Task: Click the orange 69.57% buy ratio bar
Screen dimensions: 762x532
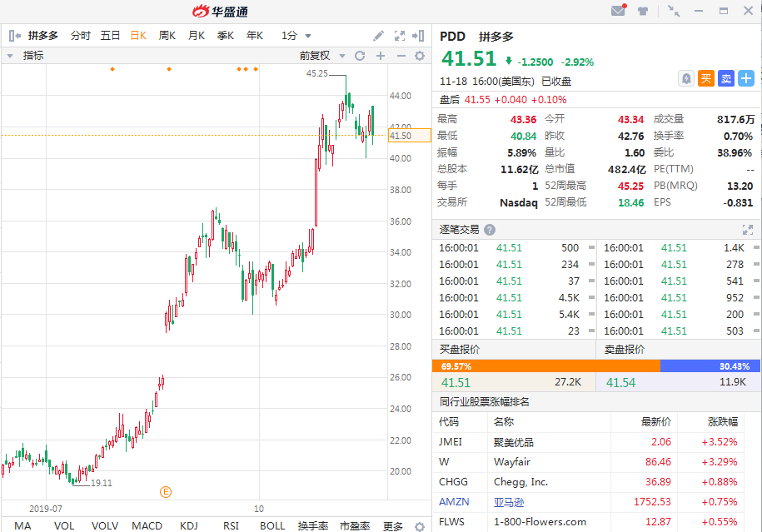Action: click(546, 365)
